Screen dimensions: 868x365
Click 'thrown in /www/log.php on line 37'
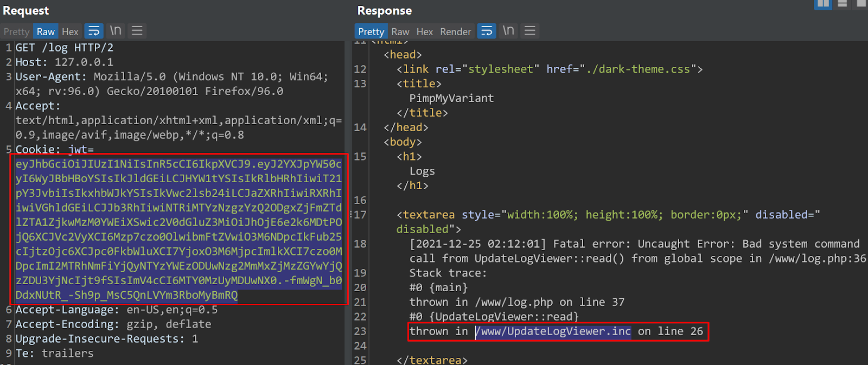[x=517, y=302]
